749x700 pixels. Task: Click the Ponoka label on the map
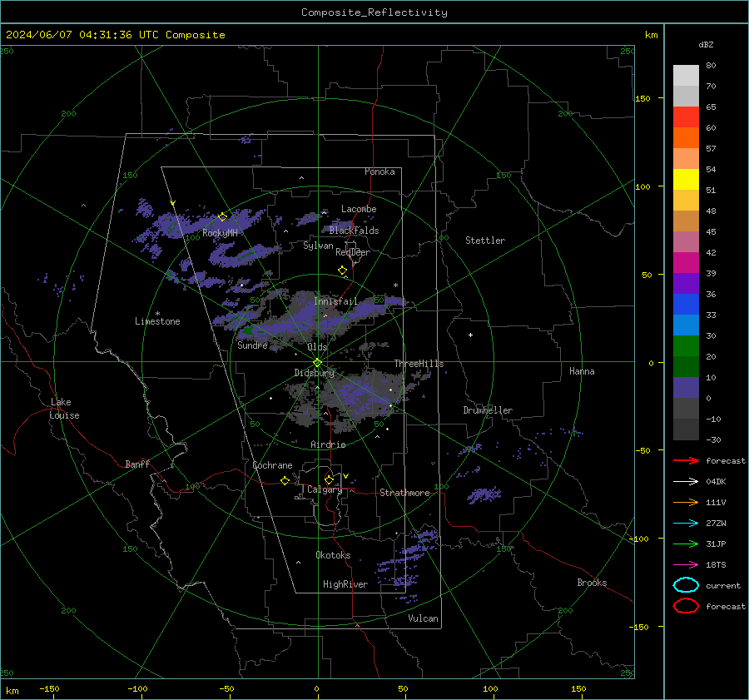[x=379, y=171]
